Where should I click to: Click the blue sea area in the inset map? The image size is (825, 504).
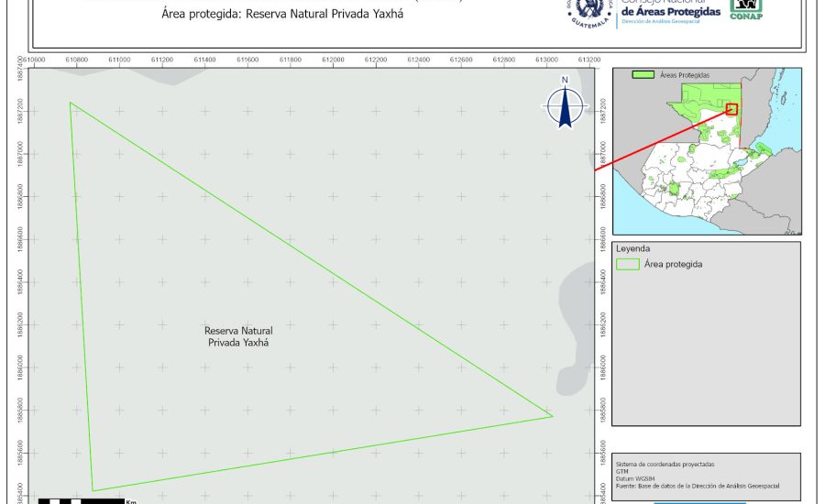(779, 128)
